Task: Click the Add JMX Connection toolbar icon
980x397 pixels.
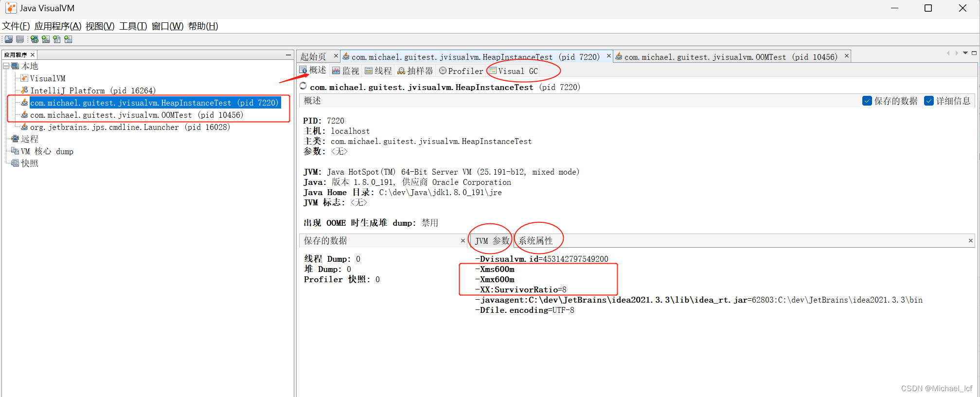Action: tap(46, 39)
